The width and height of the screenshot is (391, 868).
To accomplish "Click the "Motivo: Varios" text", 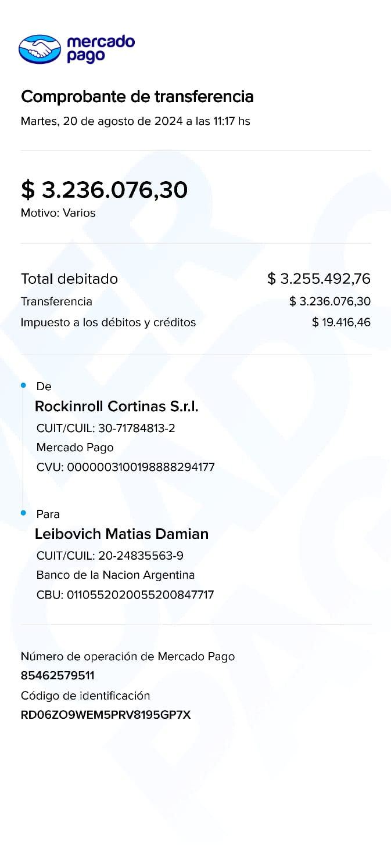I will 58,213.
